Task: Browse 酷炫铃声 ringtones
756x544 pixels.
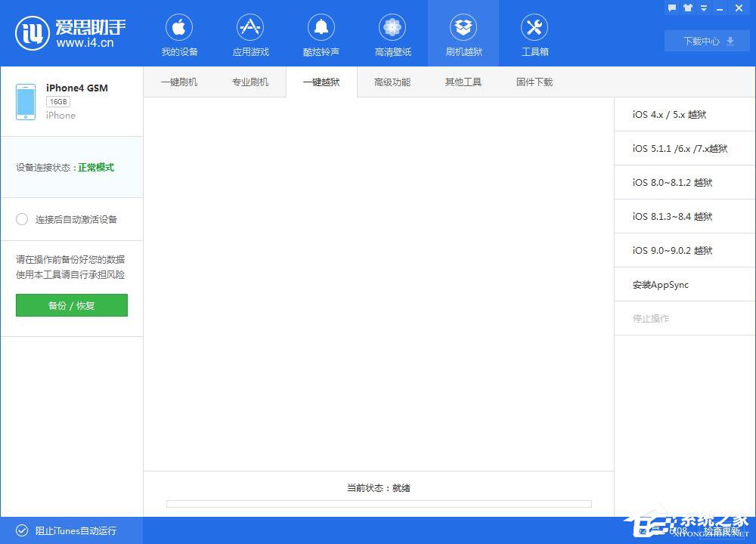Action: coord(321,33)
